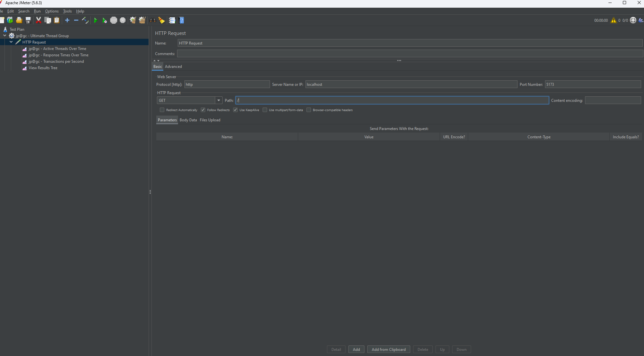Enable Use multipart/form-data checkbox

tap(265, 110)
